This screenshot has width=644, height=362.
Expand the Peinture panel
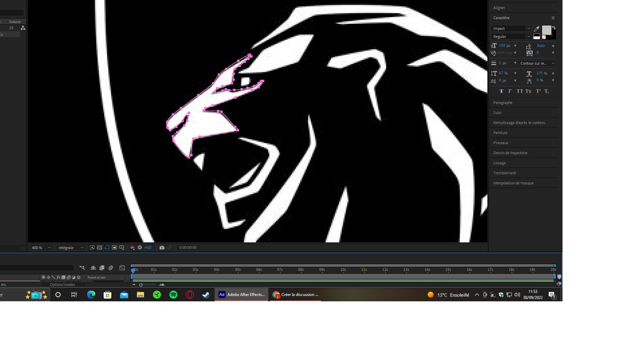click(500, 133)
